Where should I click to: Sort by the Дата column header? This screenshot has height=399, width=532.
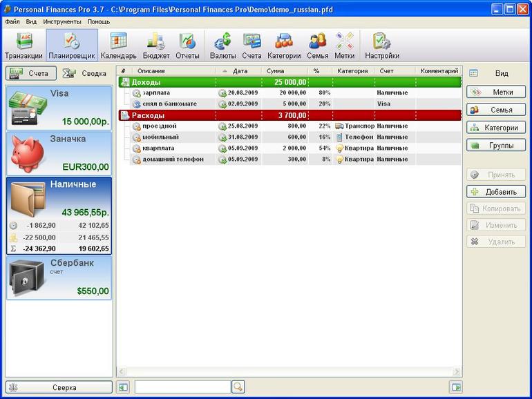point(240,71)
